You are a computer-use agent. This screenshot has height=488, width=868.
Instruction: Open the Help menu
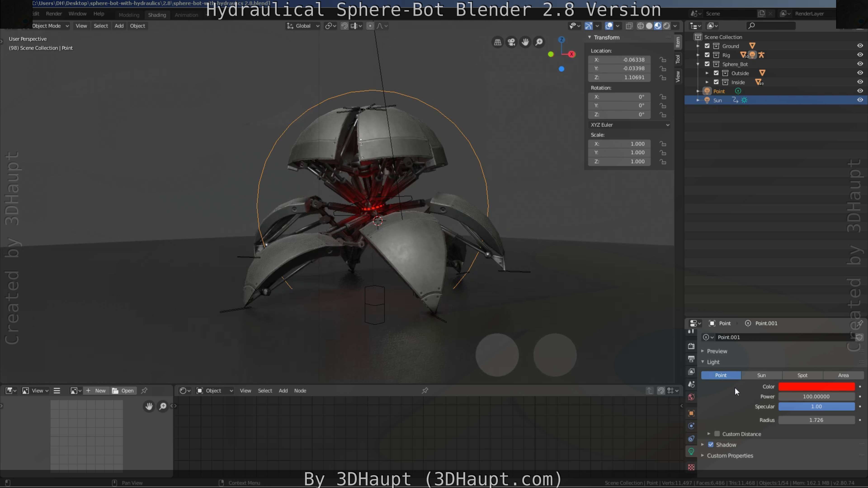(x=99, y=14)
